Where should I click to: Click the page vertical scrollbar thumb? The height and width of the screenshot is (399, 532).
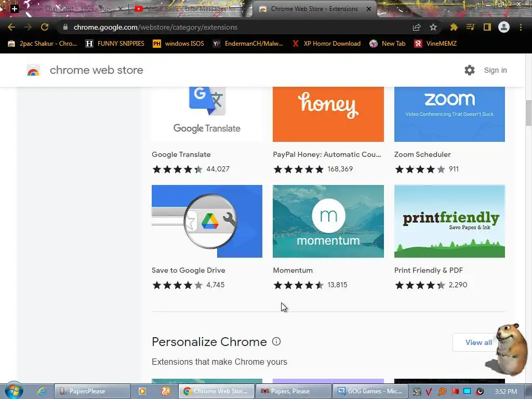528,113
